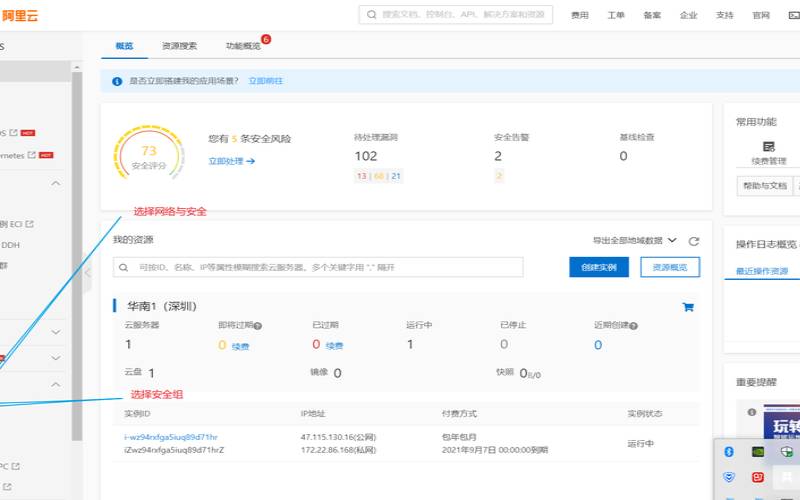The width and height of the screenshot is (800, 500).
Task: Click the red 13 vulnerability badge
Action: [x=362, y=176]
